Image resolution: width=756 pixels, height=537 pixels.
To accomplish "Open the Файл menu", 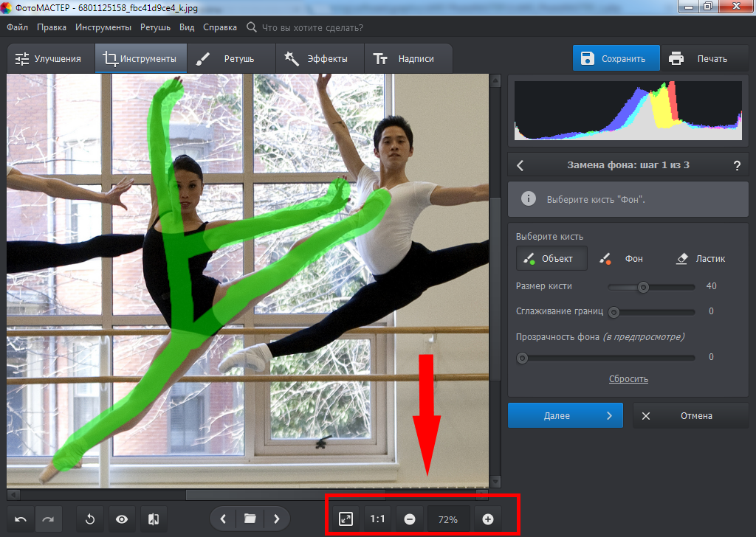I will tap(18, 27).
